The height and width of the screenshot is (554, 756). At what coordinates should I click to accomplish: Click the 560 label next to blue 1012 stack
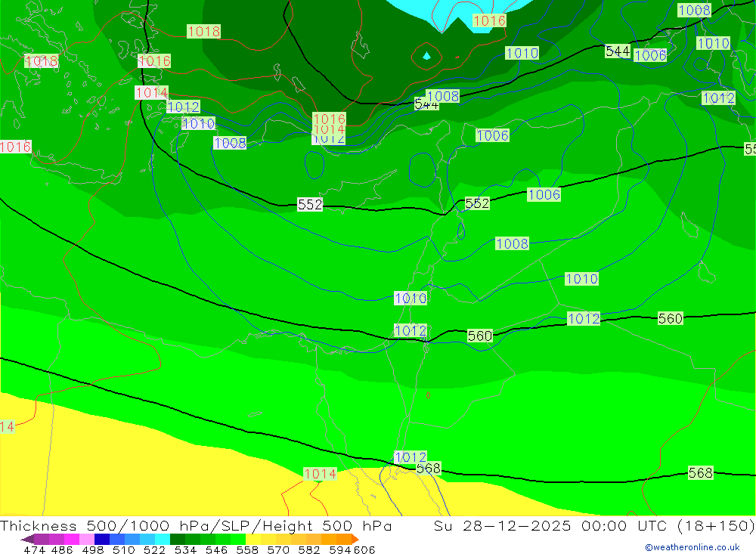[480, 336]
